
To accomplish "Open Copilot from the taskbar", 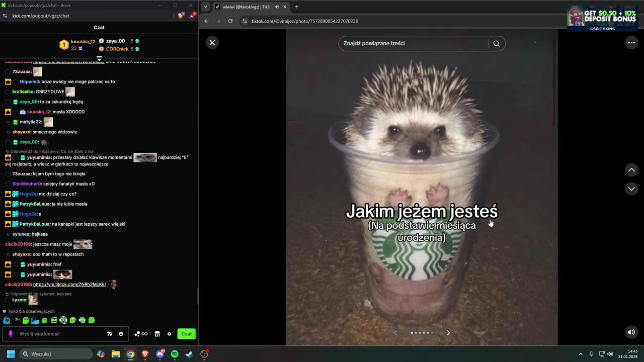I will point(101,354).
